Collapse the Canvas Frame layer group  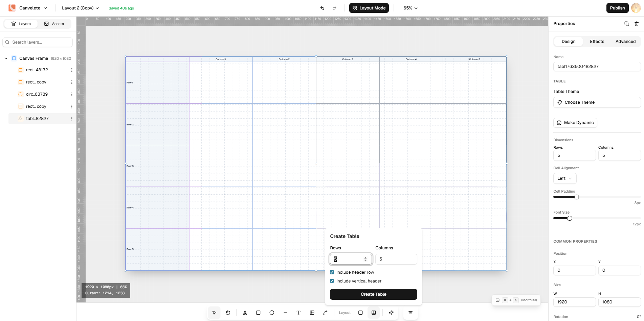point(6,58)
